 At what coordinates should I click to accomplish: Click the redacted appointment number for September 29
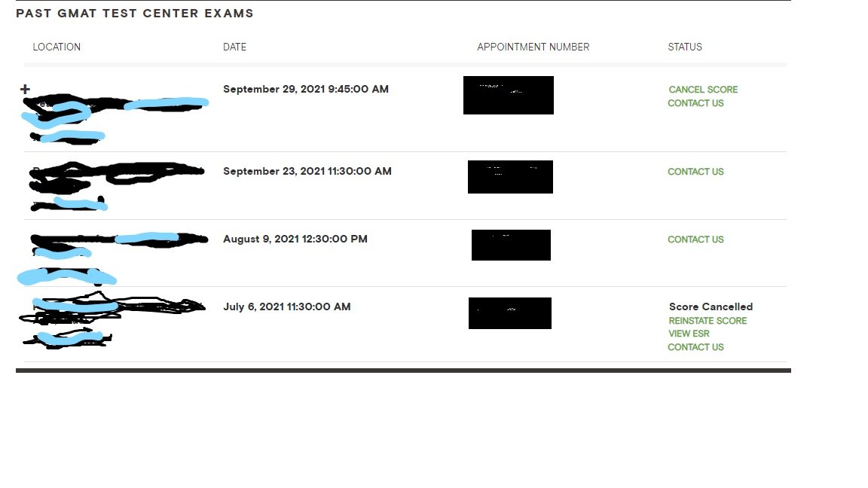point(509,96)
